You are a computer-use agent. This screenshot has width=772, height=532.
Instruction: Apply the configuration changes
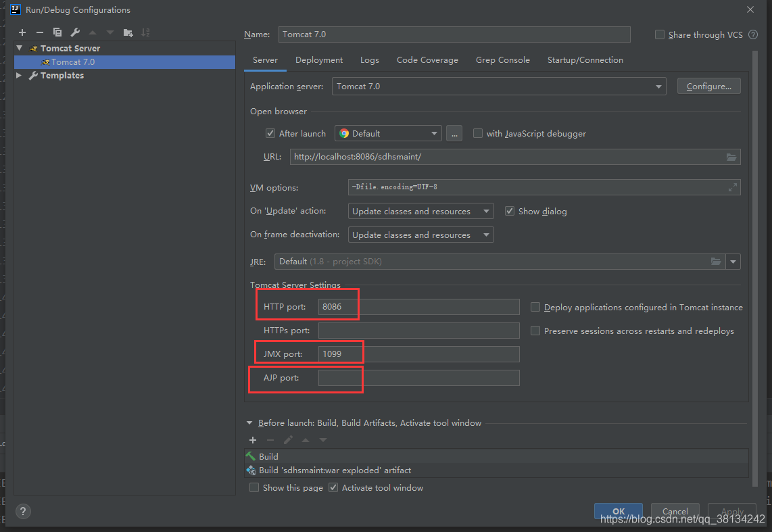pyautogui.click(x=731, y=512)
